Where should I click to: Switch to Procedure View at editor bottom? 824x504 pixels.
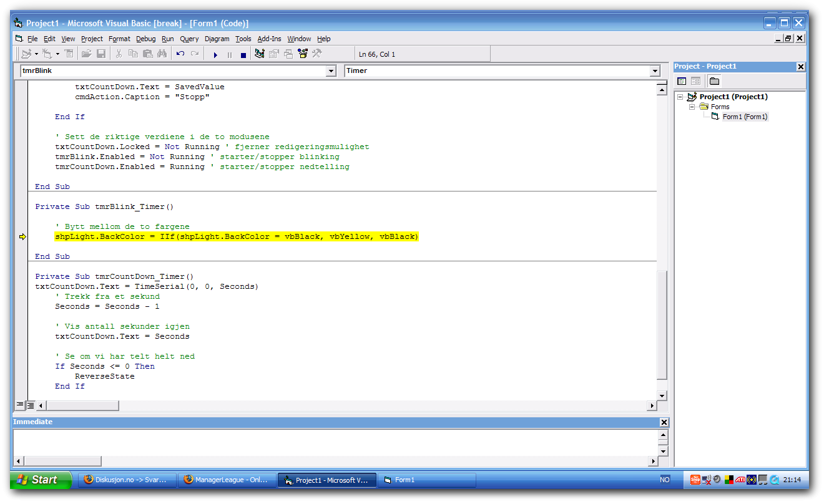click(x=20, y=405)
